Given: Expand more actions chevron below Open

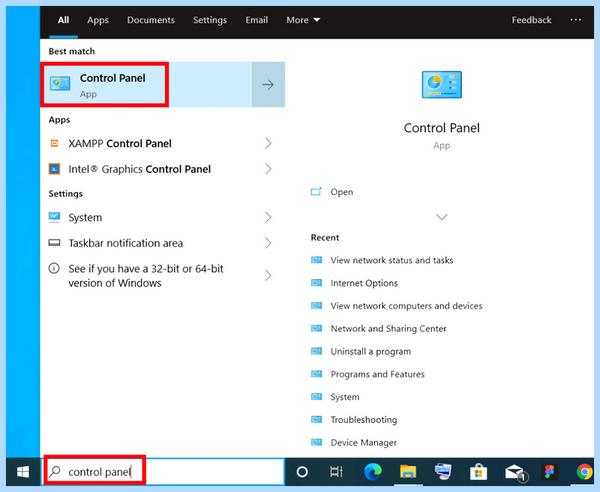Looking at the screenshot, I should (442, 217).
